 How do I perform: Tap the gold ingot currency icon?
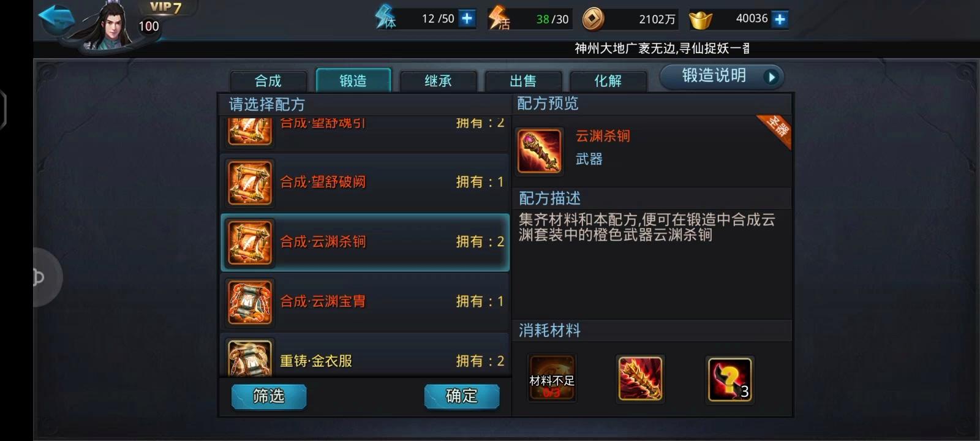[701, 20]
